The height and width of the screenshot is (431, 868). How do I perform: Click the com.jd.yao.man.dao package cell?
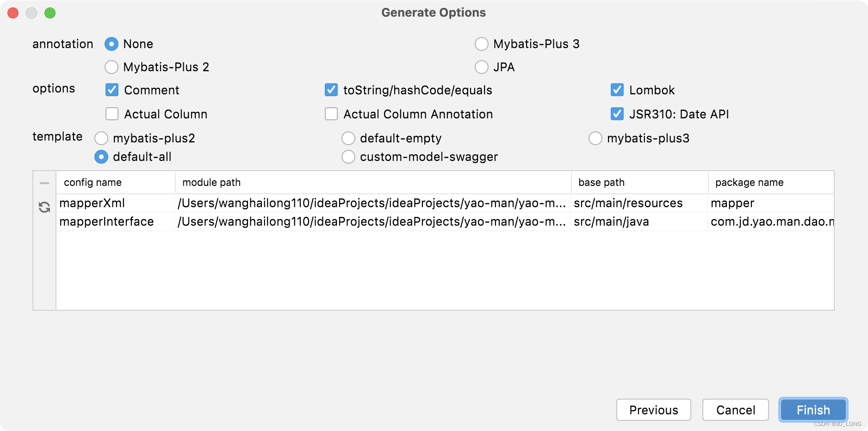(772, 222)
